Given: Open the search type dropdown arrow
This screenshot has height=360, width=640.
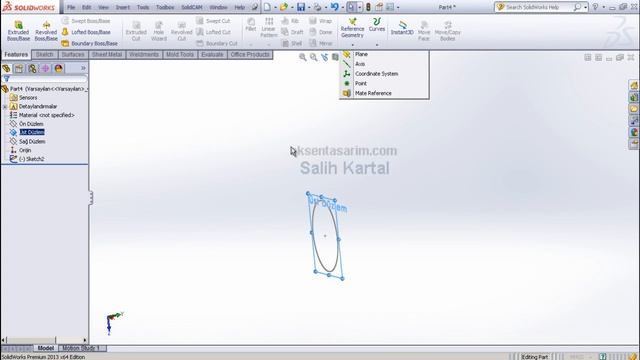Looking at the screenshot, I should point(585,7).
